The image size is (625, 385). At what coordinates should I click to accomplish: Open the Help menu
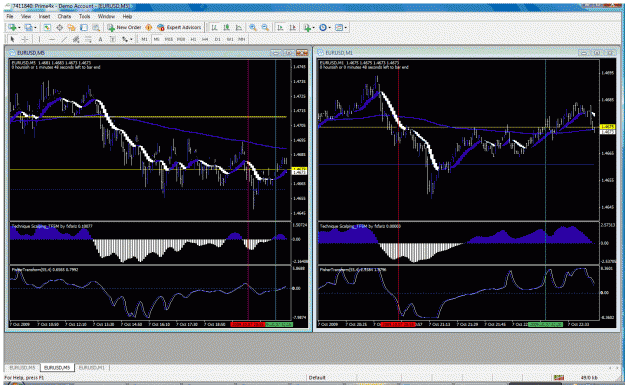tap(127, 16)
